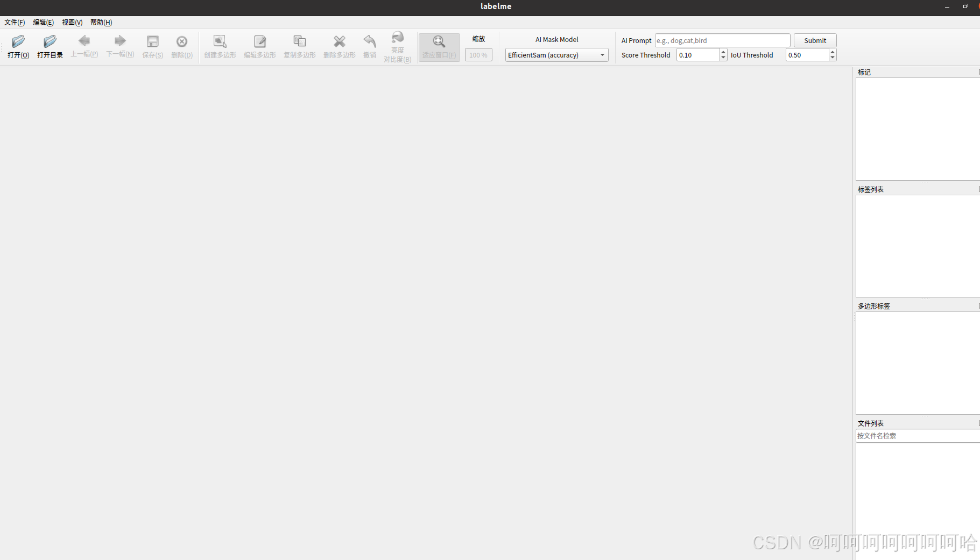Click the 多边形标签 panel title

874,306
